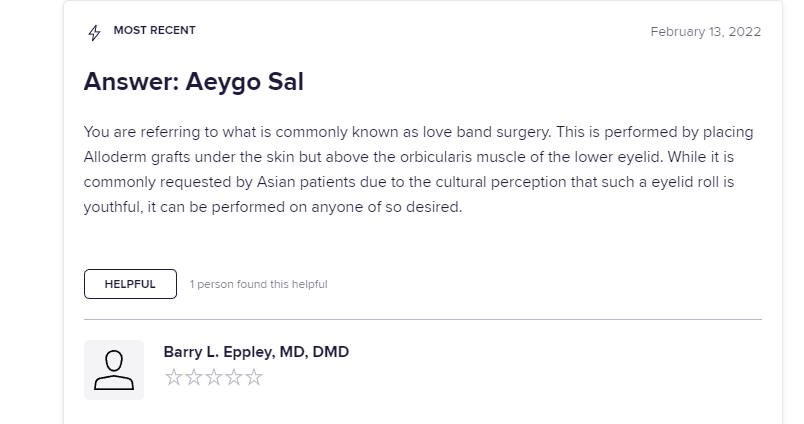Open Barry L. Eppley, MD, DMD profile
The width and height of the screenshot is (804, 424).
coord(256,352)
